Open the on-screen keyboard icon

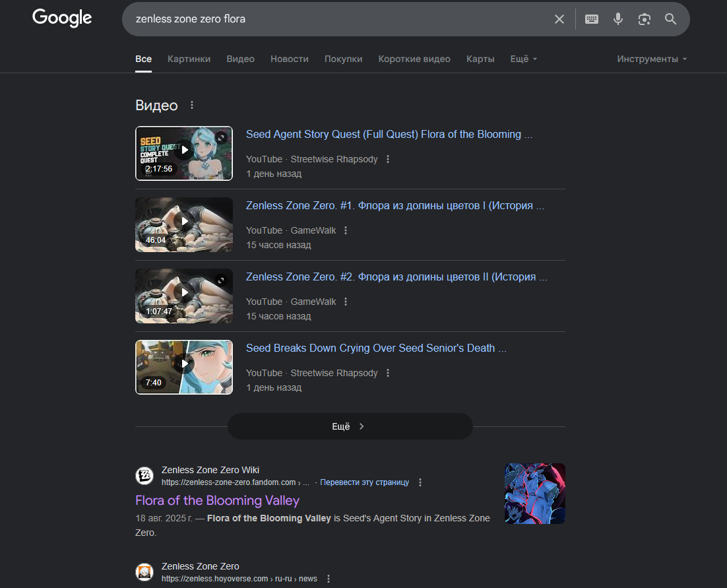point(592,19)
